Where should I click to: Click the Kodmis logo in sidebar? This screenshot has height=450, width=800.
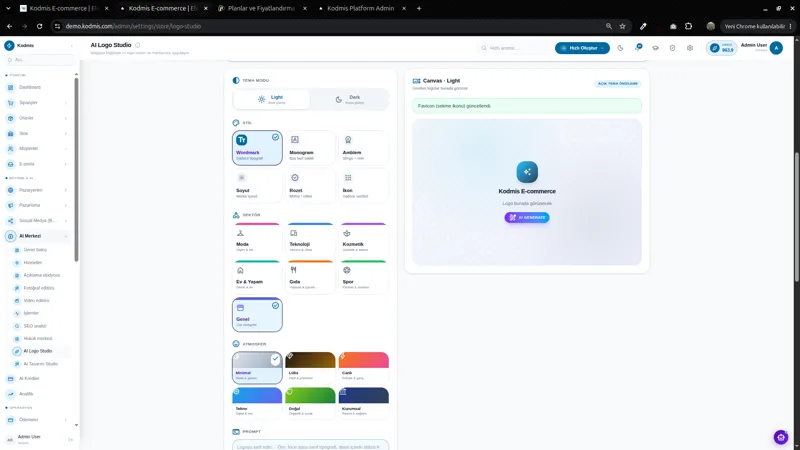coord(9,45)
